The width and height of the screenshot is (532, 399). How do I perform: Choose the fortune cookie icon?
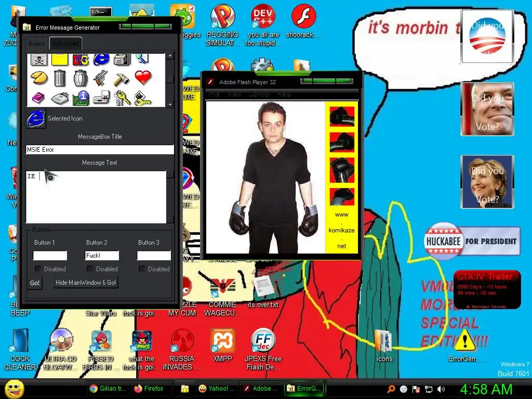39,78
